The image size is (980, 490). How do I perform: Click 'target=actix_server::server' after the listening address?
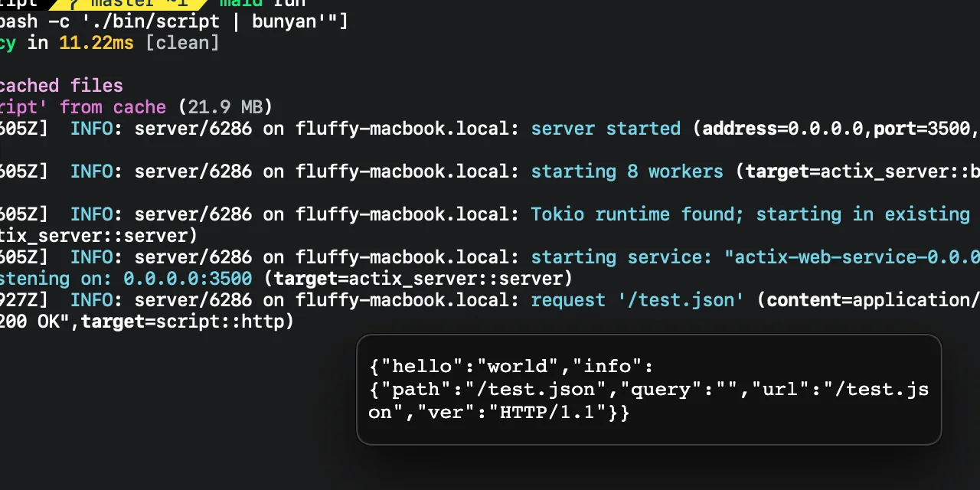tap(418, 279)
